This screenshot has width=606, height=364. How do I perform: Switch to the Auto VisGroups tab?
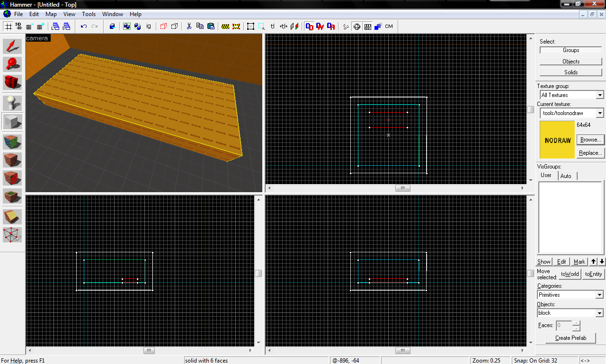click(x=566, y=176)
